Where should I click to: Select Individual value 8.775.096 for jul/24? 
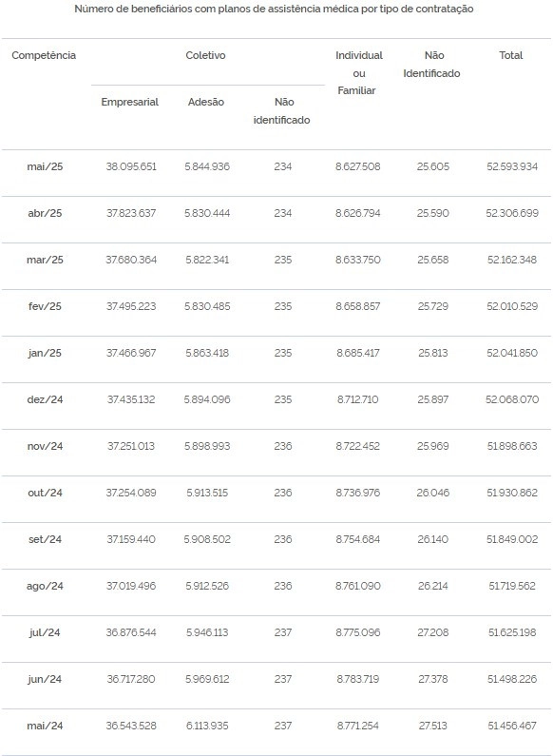(358, 632)
